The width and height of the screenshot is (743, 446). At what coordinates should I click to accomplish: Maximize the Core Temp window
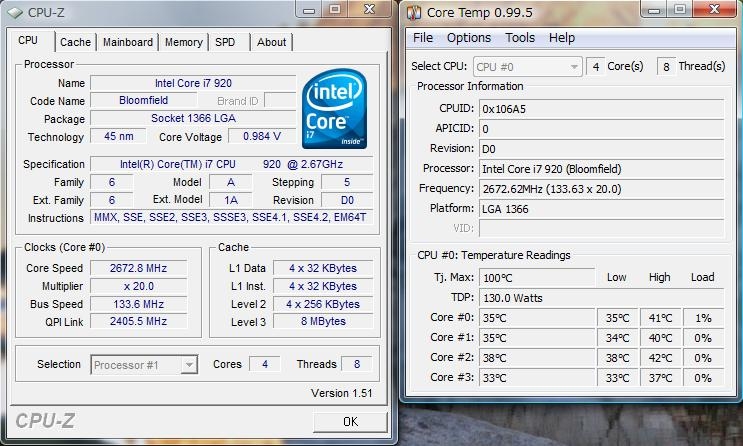[x=680, y=9]
